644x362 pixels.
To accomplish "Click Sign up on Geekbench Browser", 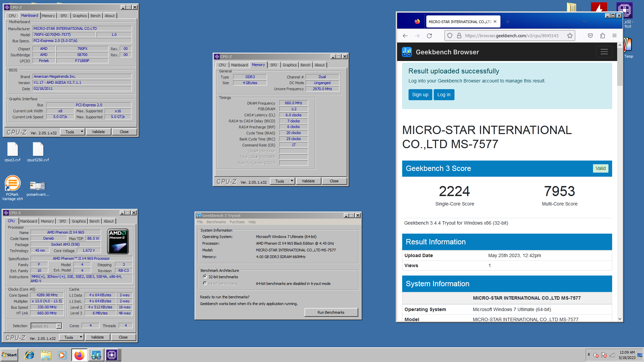I will [x=420, y=95].
